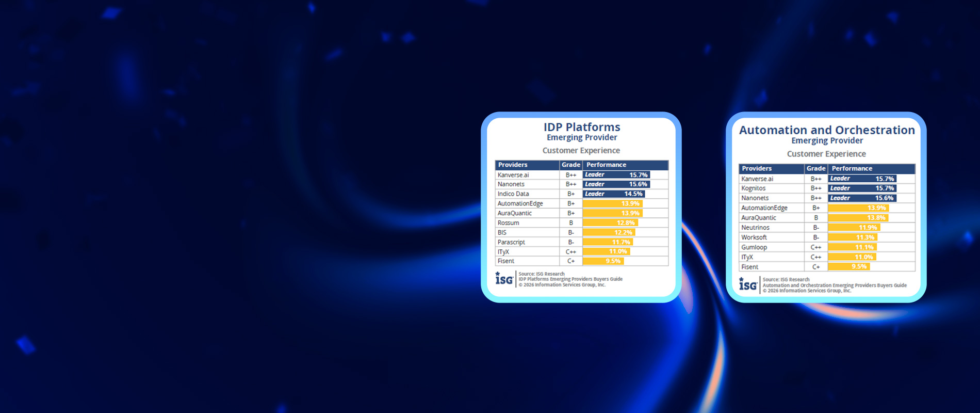
Task: Click the B grade cell for Rossum
Action: pos(571,223)
